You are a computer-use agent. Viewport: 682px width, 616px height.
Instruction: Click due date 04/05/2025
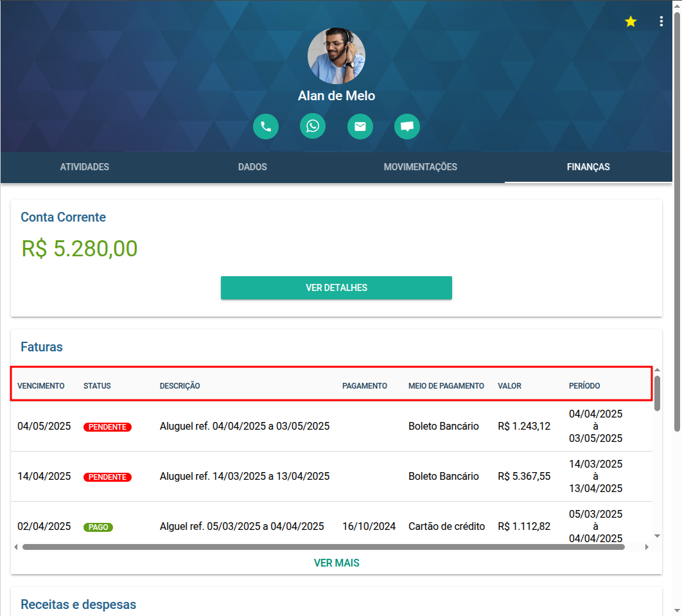44,427
